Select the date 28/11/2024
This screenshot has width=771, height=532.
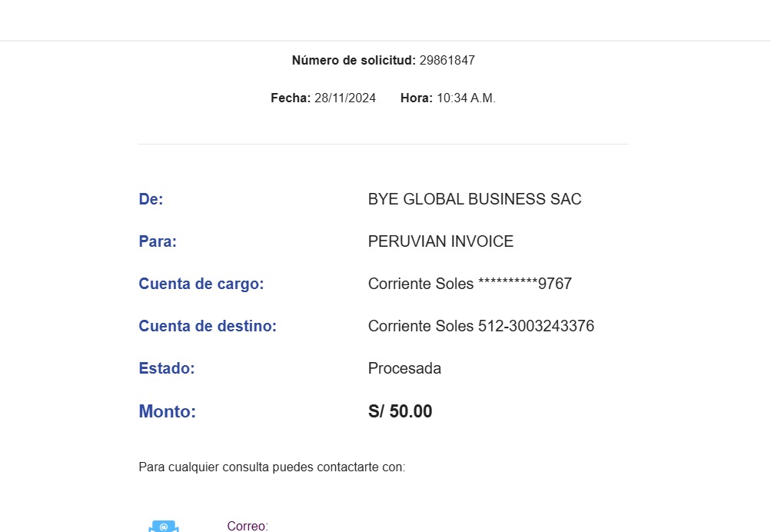(345, 98)
